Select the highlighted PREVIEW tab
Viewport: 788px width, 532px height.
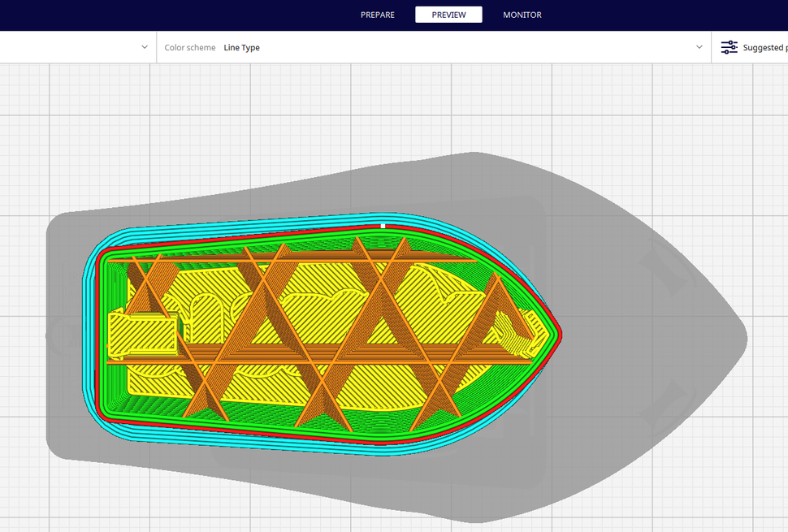click(448, 14)
